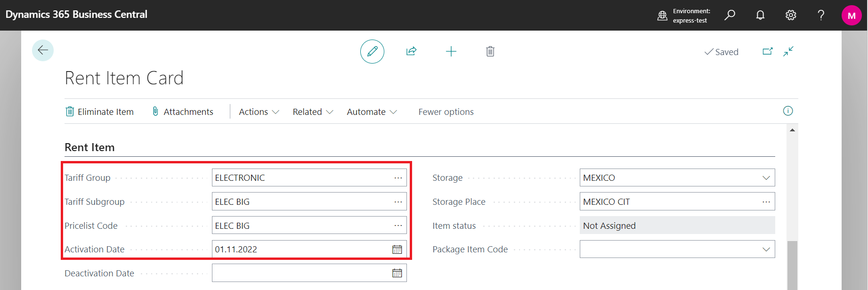Open page in a new window
This screenshot has height=290, width=868.
[x=767, y=51]
